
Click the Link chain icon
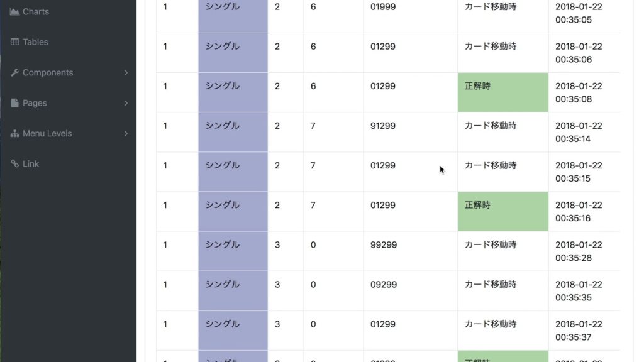pyautogui.click(x=14, y=164)
